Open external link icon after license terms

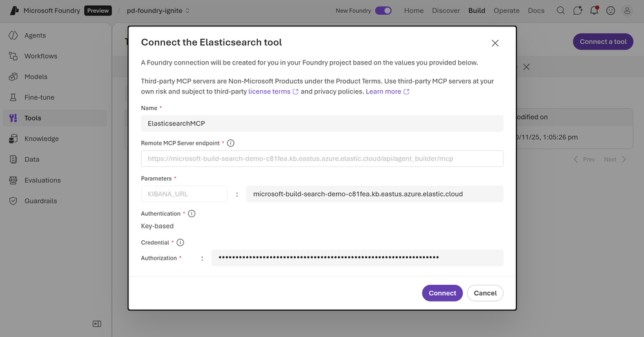coord(295,91)
